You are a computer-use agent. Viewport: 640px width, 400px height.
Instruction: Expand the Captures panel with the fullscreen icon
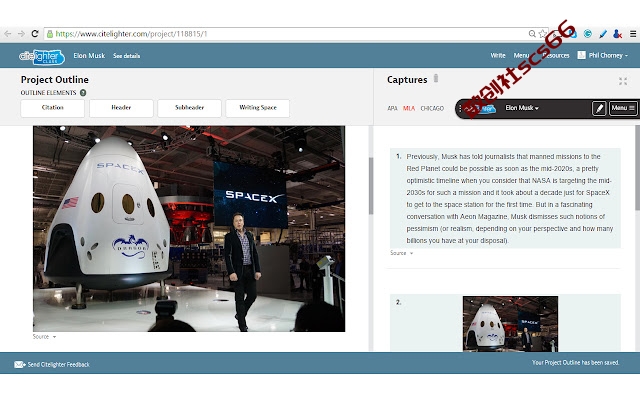[x=623, y=81]
